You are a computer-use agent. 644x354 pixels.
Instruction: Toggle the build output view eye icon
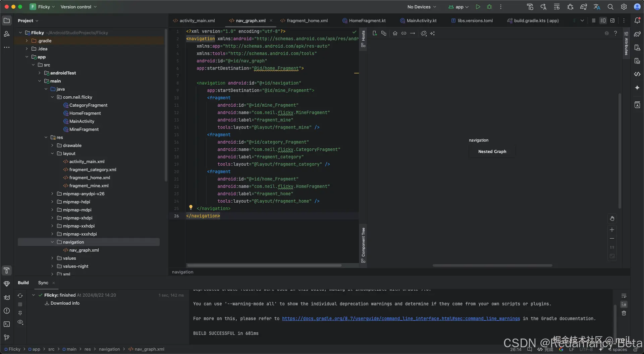20,322
